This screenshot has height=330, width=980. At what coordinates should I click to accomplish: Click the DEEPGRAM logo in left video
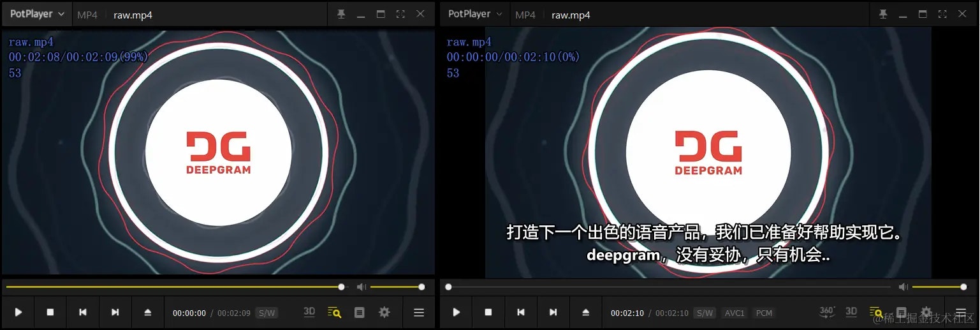coord(218,152)
